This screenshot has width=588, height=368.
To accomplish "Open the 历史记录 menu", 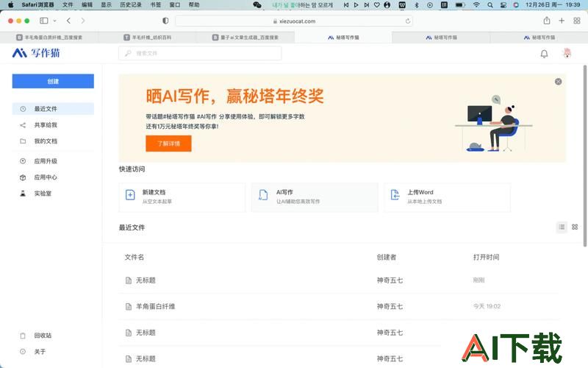I will [131, 5].
